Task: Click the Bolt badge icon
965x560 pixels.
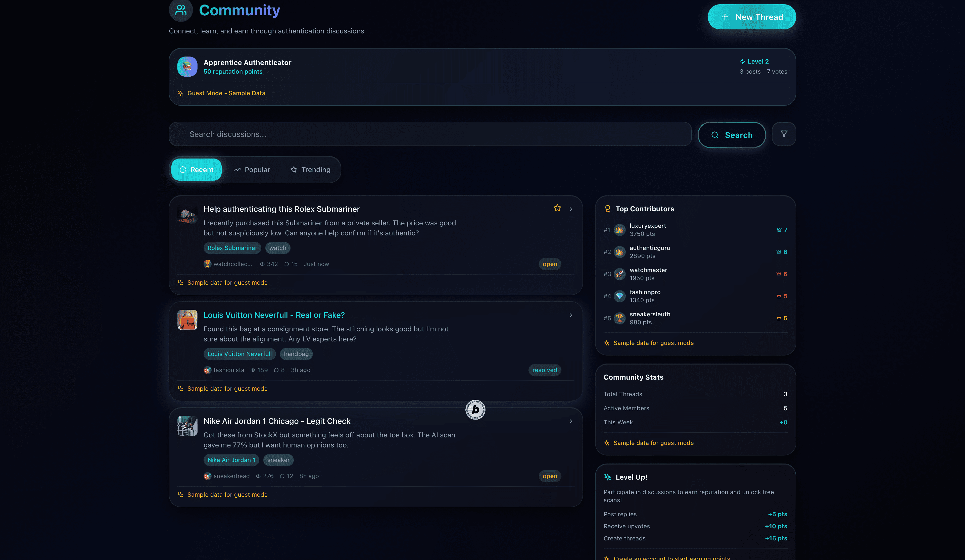Action: point(475,410)
